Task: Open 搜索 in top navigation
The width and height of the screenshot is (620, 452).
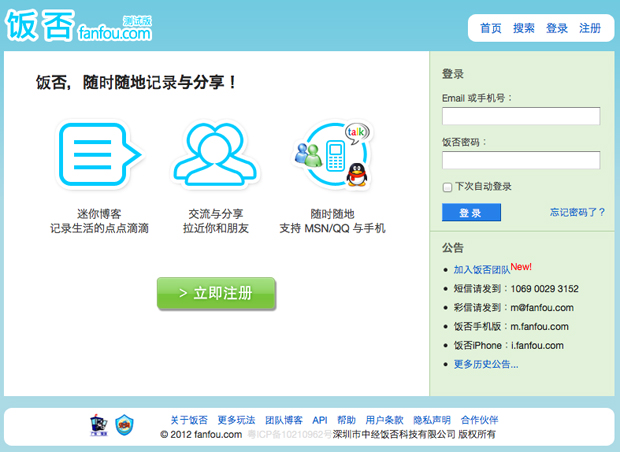Action: [524, 28]
